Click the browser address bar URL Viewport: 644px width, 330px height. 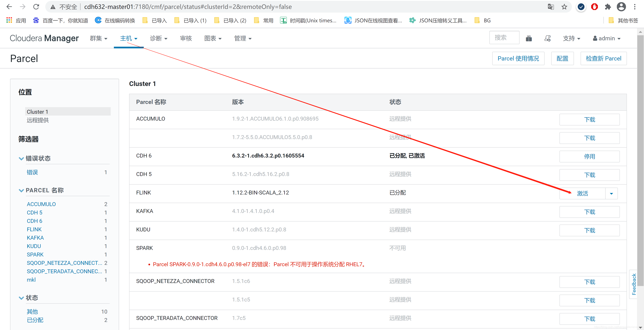pyautogui.click(x=188, y=7)
